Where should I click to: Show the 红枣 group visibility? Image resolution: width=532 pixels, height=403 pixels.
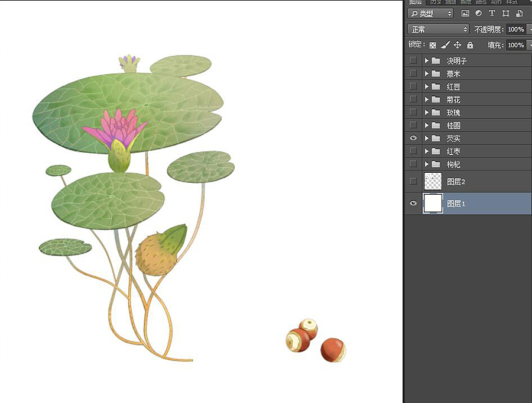tap(413, 150)
